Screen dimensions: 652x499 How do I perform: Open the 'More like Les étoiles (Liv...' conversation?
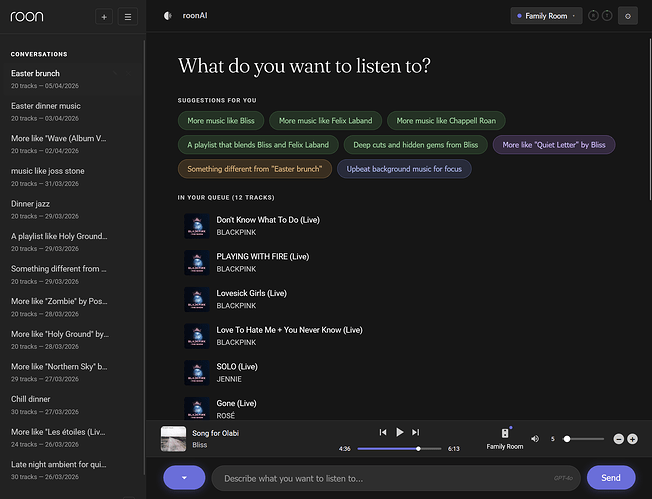click(x=72, y=438)
